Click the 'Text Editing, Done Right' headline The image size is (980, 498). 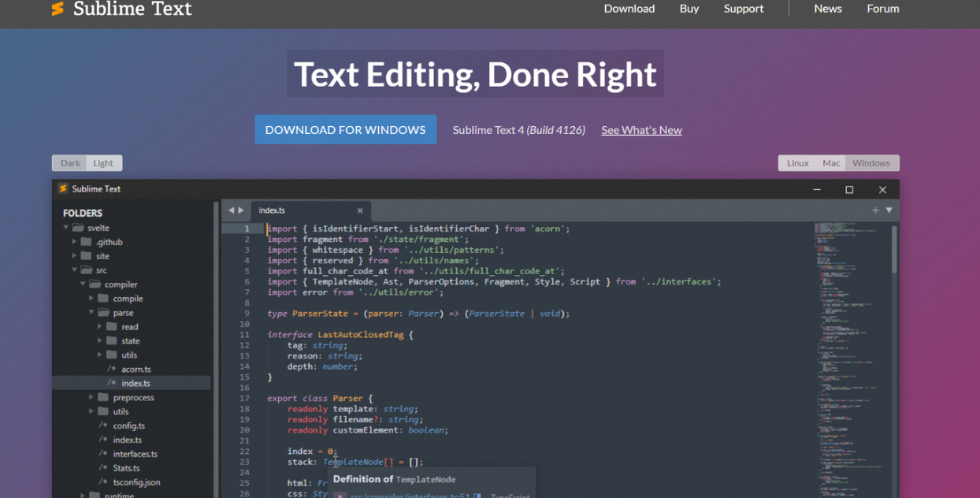(x=475, y=74)
